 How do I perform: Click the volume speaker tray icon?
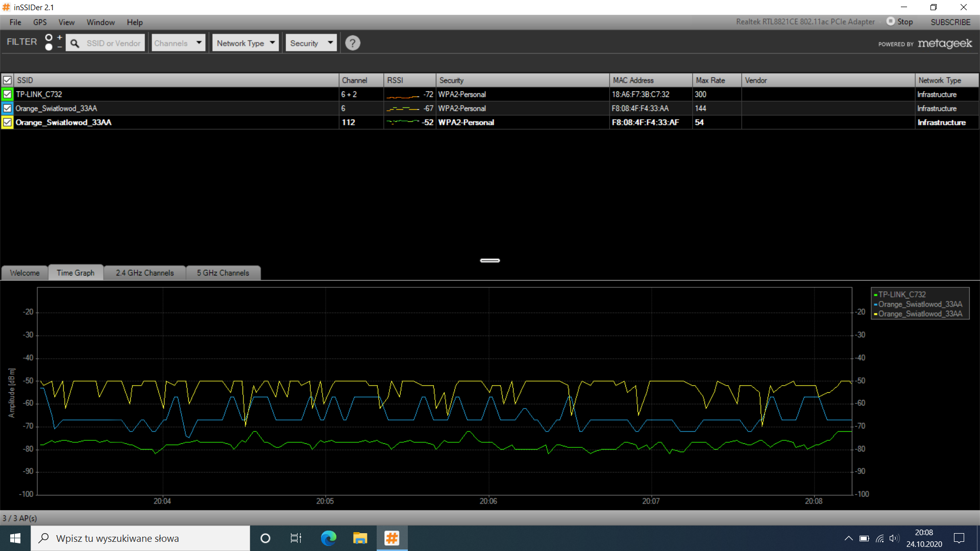(894, 538)
